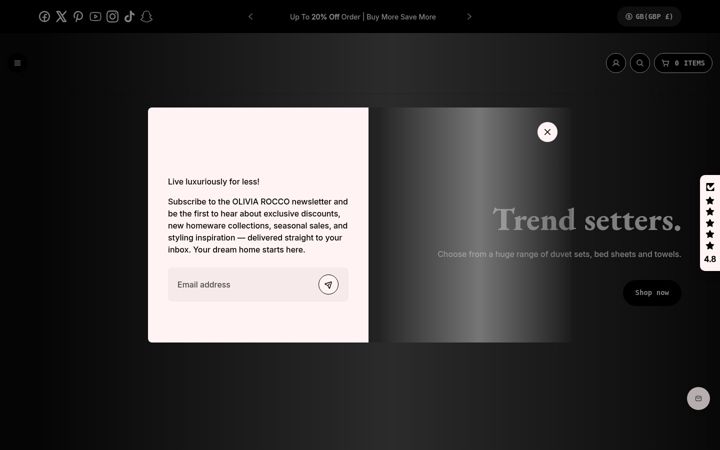The width and height of the screenshot is (720, 450).
Task: Open the Instagram social link
Action: 112,17
